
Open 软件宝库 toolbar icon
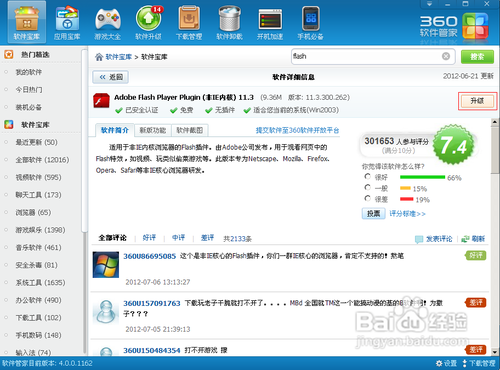point(27,22)
